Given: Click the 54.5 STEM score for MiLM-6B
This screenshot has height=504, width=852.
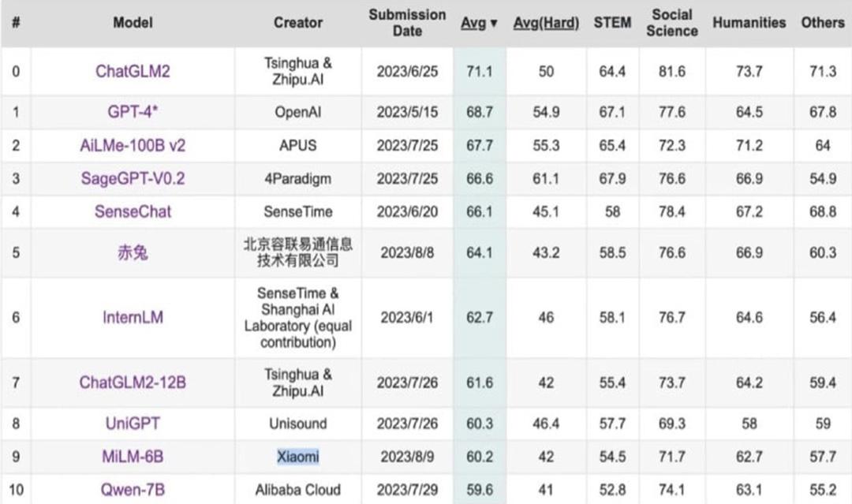Looking at the screenshot, I should (x=612, y=457).
